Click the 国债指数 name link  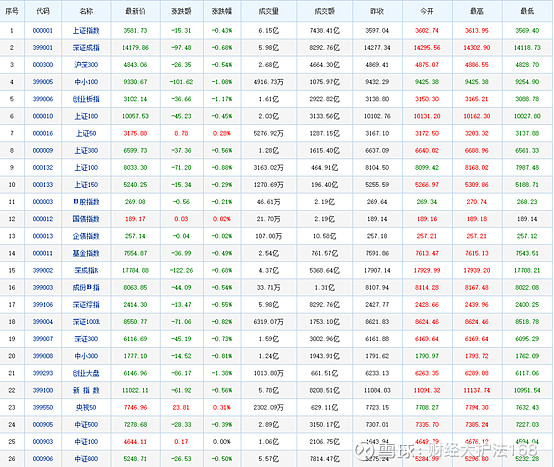86,219
